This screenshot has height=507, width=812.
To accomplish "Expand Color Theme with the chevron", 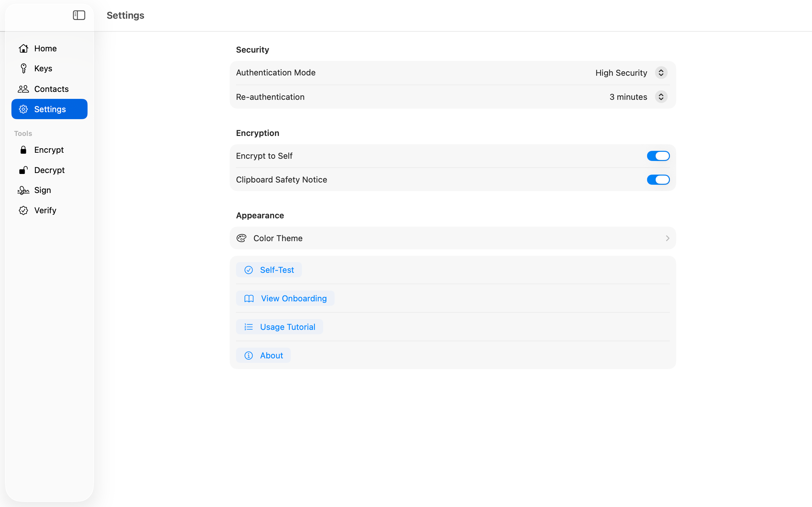I will tap(667, 238).
